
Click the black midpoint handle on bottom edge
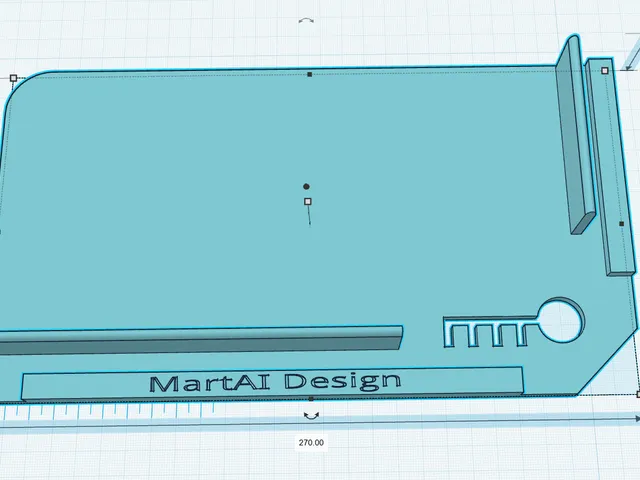(x=311, y=399)
